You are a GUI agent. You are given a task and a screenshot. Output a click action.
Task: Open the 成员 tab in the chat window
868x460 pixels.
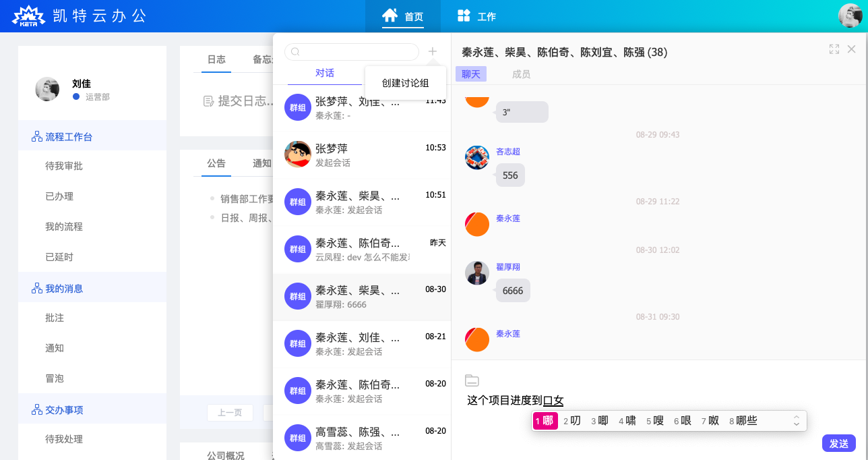click(521, 74)
